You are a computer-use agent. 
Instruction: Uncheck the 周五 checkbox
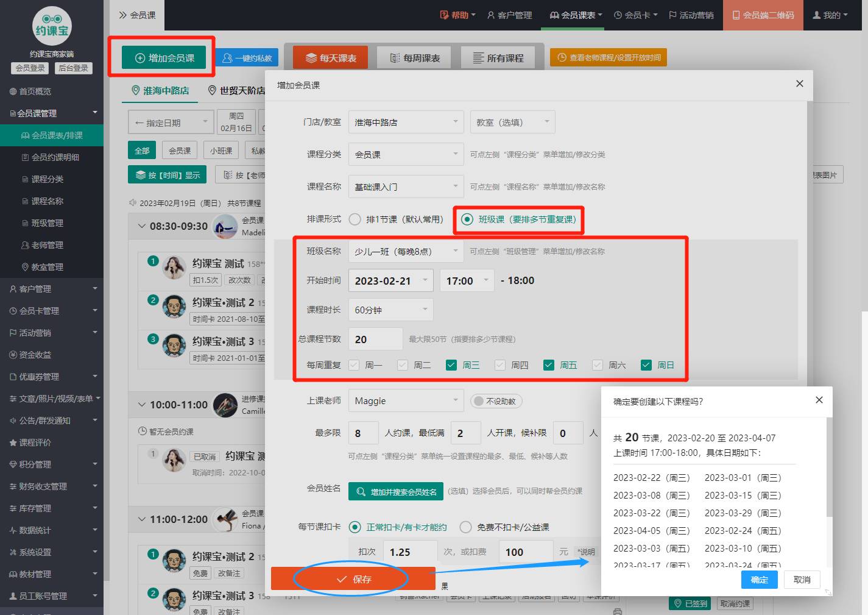pyautogui.click(x=549, y=365)
